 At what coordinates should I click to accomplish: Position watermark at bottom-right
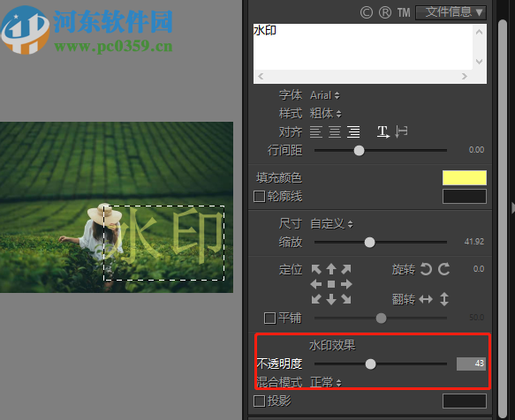click(x=346, y=299)
